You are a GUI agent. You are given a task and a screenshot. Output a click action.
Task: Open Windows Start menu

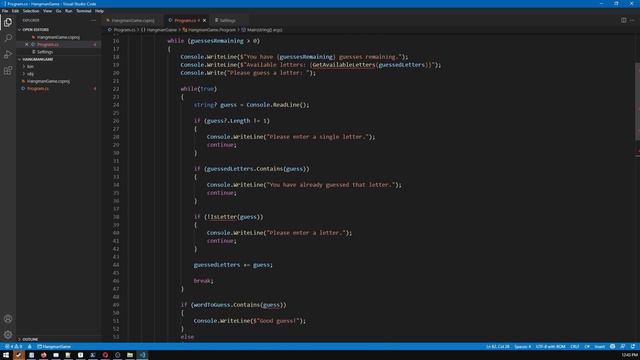[x=6, y=355]
